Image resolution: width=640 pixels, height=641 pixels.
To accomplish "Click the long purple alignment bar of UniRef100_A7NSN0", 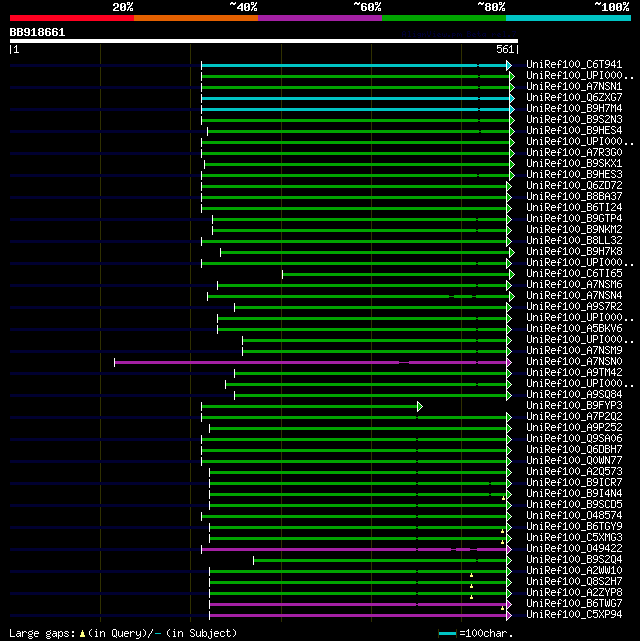I will [x=311, y=363].
